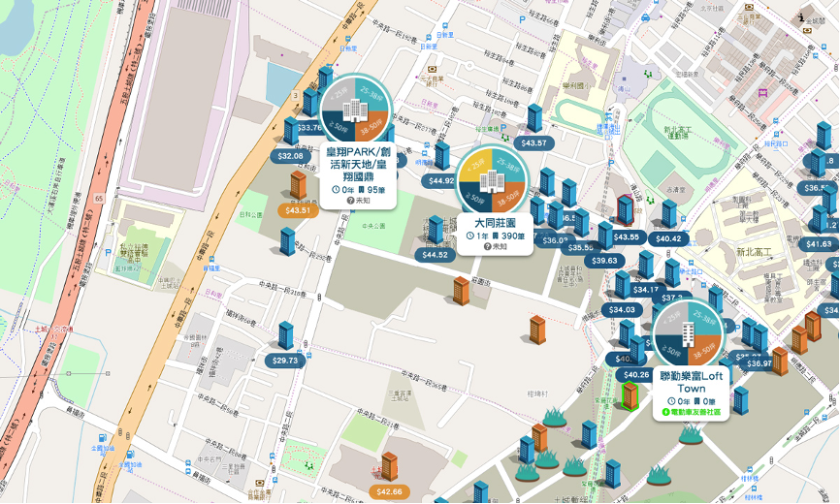Click the orange building above the $43.51 tag
This screenshot has height=504, width=840.
point(298,185)
